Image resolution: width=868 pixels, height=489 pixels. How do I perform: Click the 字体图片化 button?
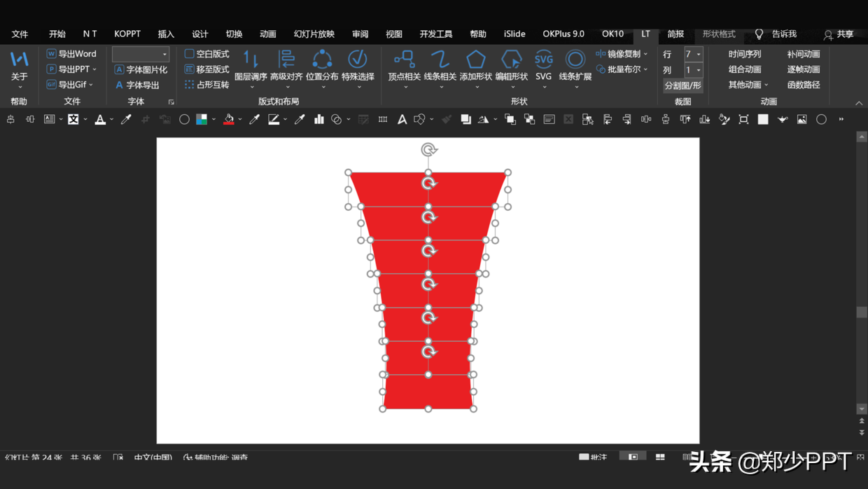pos(141,69)
